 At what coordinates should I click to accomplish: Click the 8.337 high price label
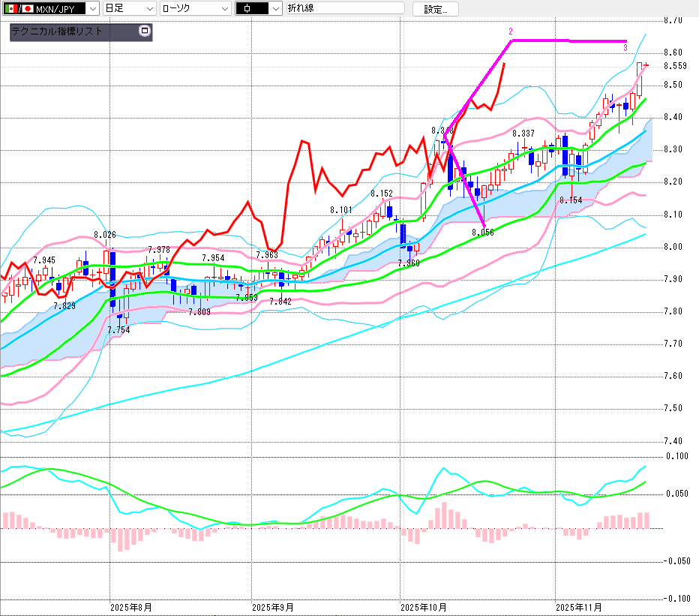(x=523, y=134)
